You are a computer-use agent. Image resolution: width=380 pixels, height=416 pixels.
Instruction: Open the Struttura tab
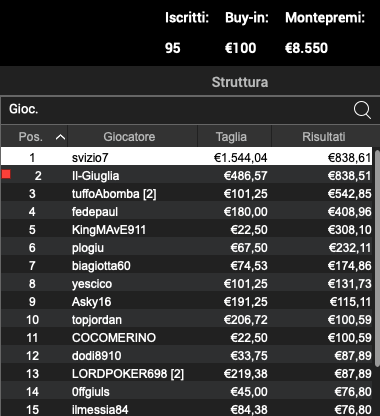pos(240,82)
